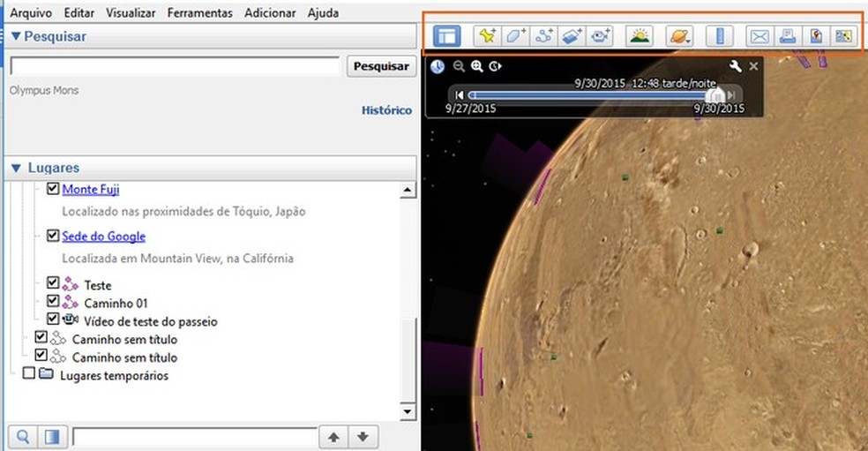Add an image overlay from the toolbar
This screenshot has width=868, height=451.
point(572,36)
